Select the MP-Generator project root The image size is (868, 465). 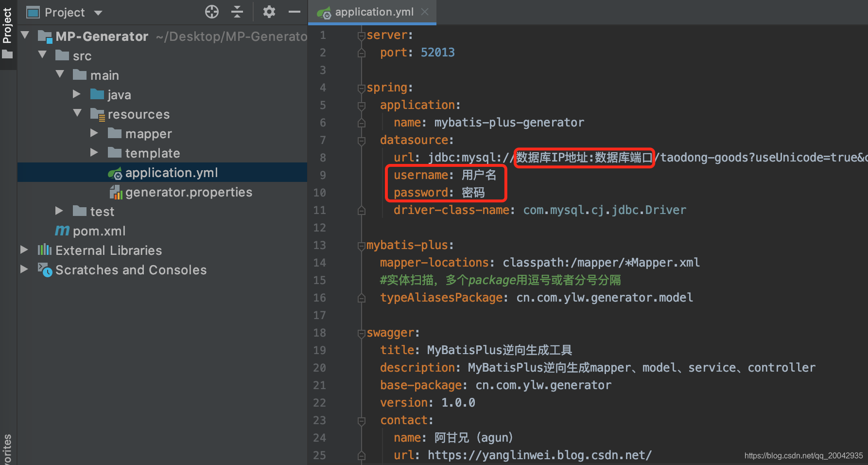click(x=102, y=36)
